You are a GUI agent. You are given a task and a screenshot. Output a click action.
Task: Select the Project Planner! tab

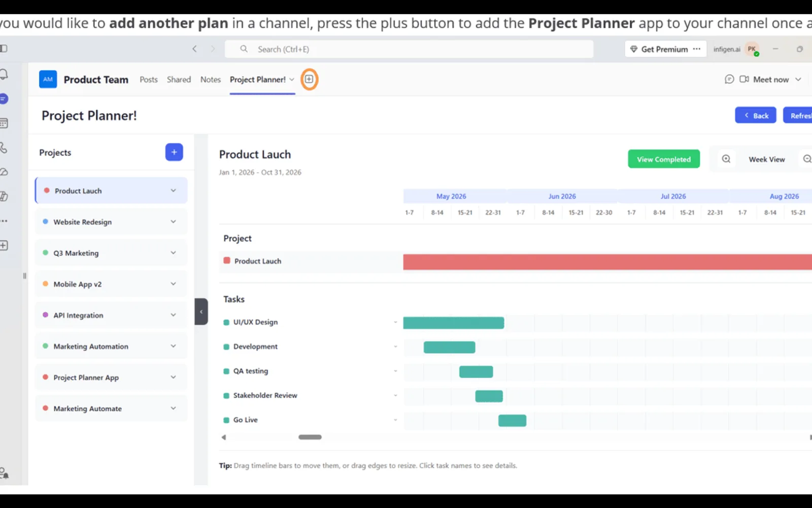[258, 80]
